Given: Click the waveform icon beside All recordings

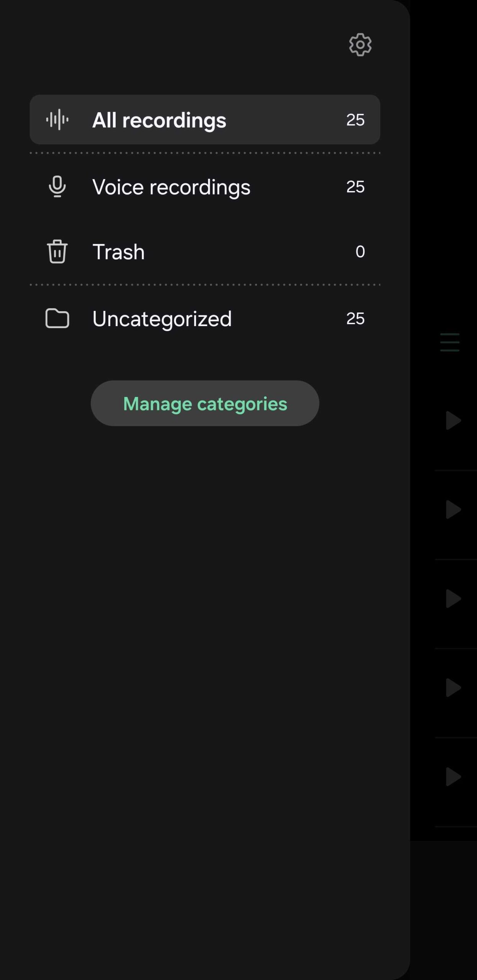Looking at the screenshot, I should 57,120.
